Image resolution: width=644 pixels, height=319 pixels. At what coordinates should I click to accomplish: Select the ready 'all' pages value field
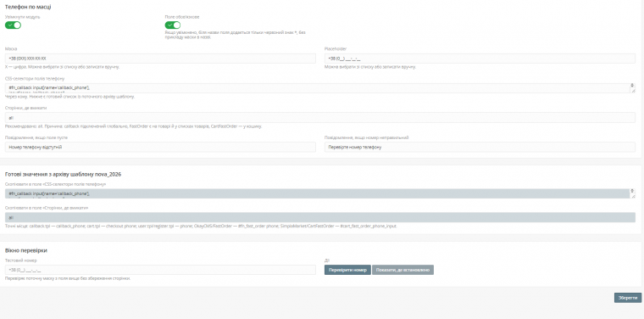pyautogui.click(x=320, y=217)
